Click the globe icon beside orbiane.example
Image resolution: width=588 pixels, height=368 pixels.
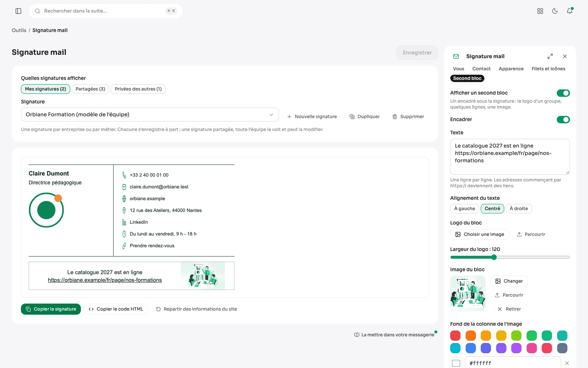tap(124, 199)
